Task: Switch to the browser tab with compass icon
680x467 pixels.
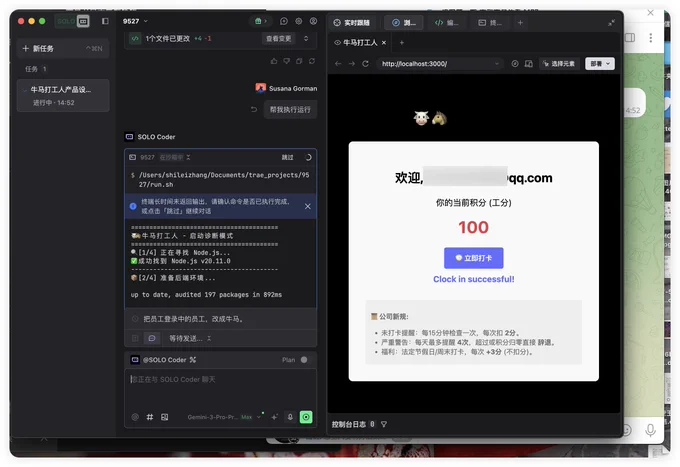Action: [x=403, y=23]
